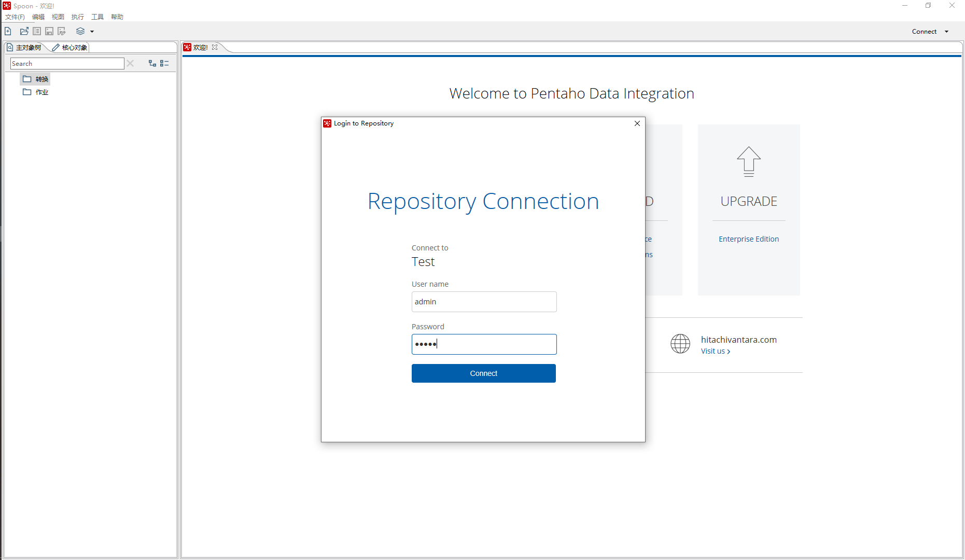Restore down the Spoon window
Image resolution: width=965 pixels, height=560 pixels.
(928, 6)
